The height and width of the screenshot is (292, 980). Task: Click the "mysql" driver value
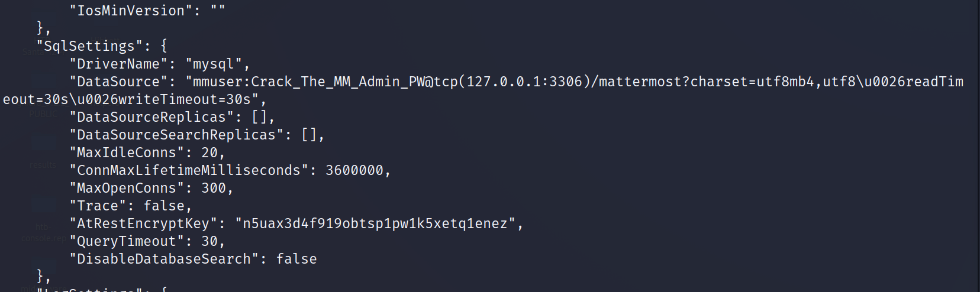pos(214,64)
